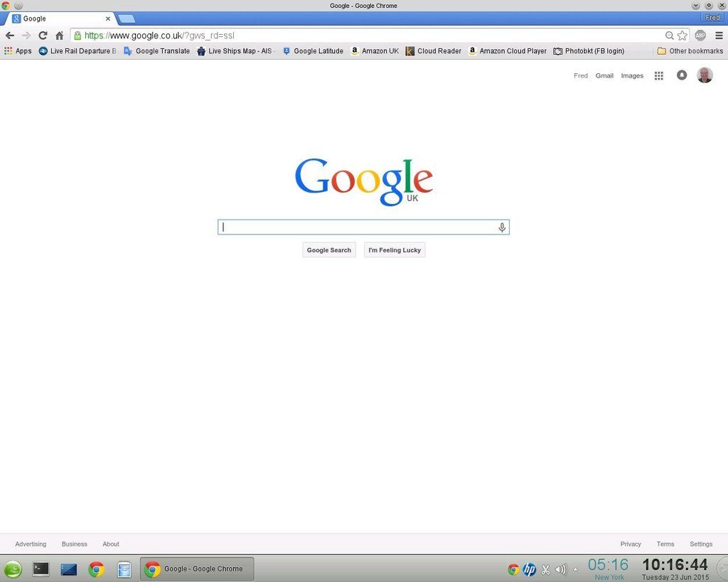
Task: Open Apps bookmark shortcut
Action: pyautogui.click(x=18, y=51)
